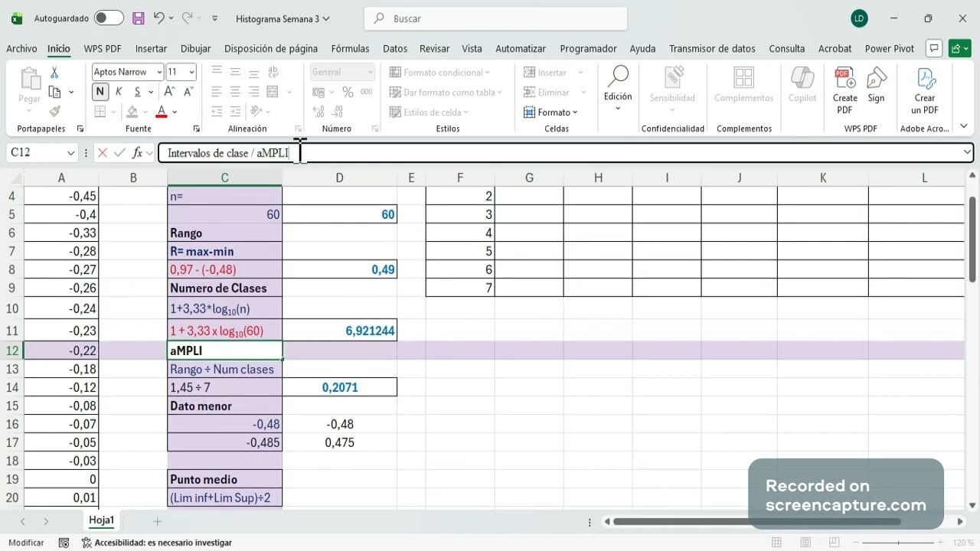Open the Aptos Narrow font name dropdown
The width and height of the screenshot is (980, 551).
click(159, 72)
